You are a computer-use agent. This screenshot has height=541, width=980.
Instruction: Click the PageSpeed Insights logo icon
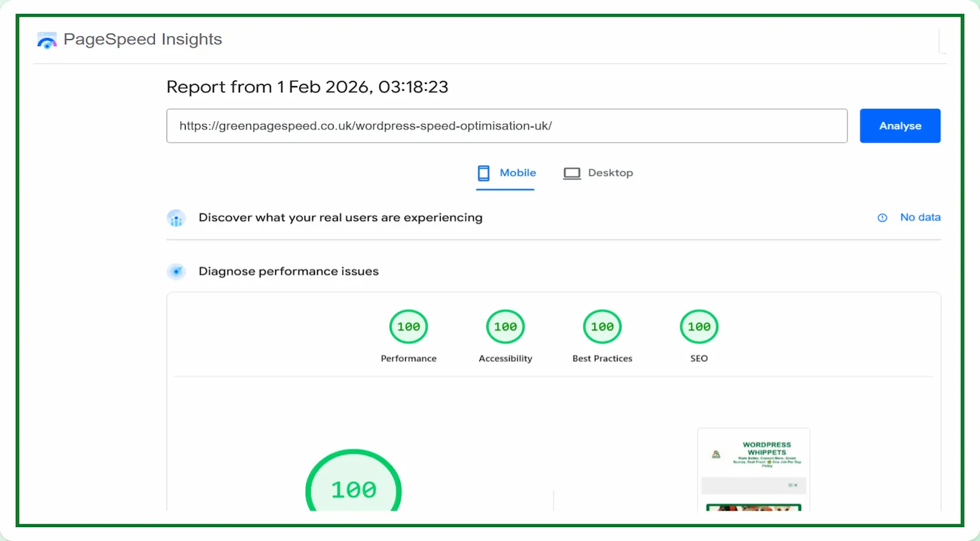pyautogui.click(x=47, y=40)
